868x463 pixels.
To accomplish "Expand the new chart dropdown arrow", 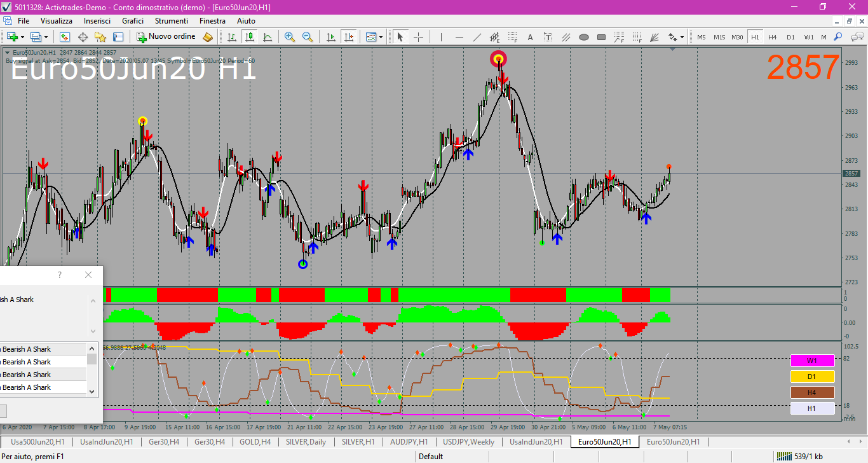I will pyautogui.click(x=23, y=37).
